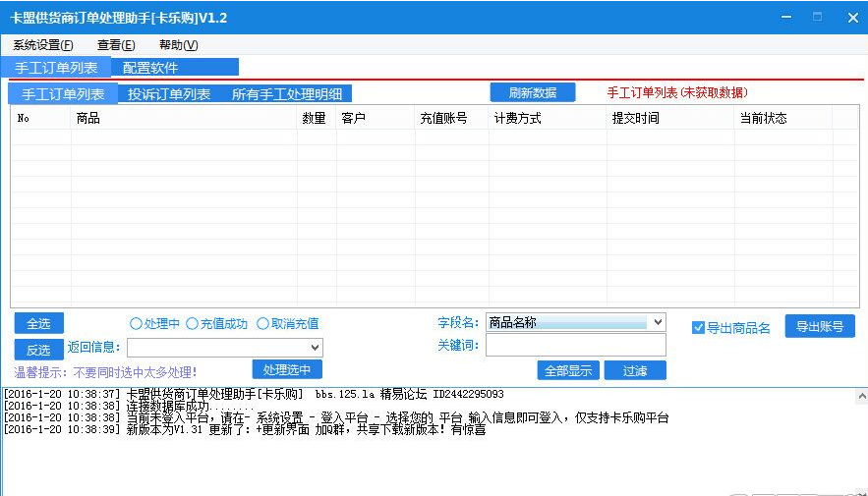Open the 系统设置 menu
This screenshot has width=868, height=496.
(42, 45)
